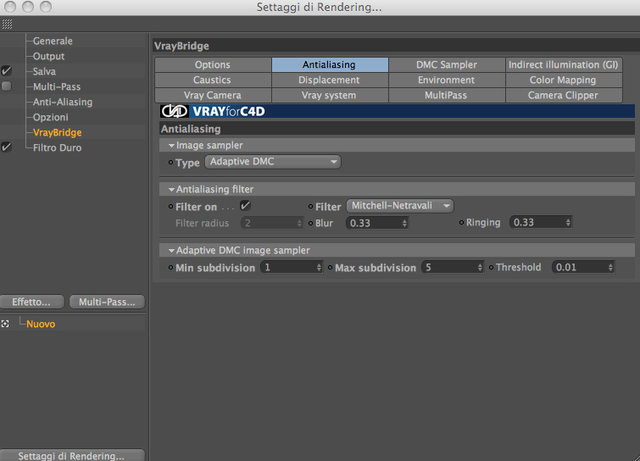Select Filtro Duro in the settings list

coord(57,148)
